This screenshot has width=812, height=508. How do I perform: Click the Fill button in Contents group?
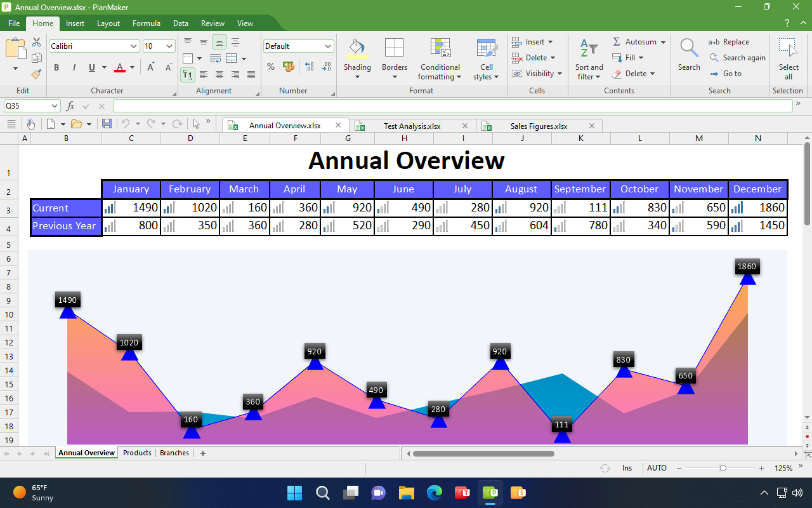click(627, 58)
